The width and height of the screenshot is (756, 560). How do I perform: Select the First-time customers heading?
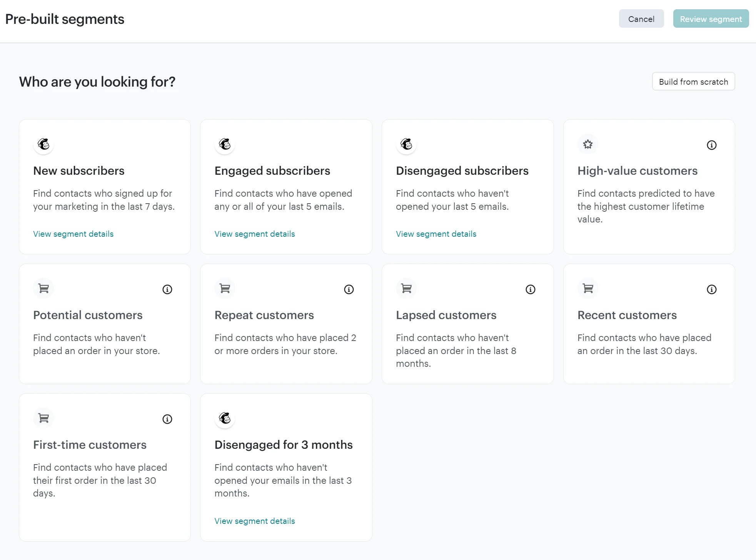click(90, 445)
